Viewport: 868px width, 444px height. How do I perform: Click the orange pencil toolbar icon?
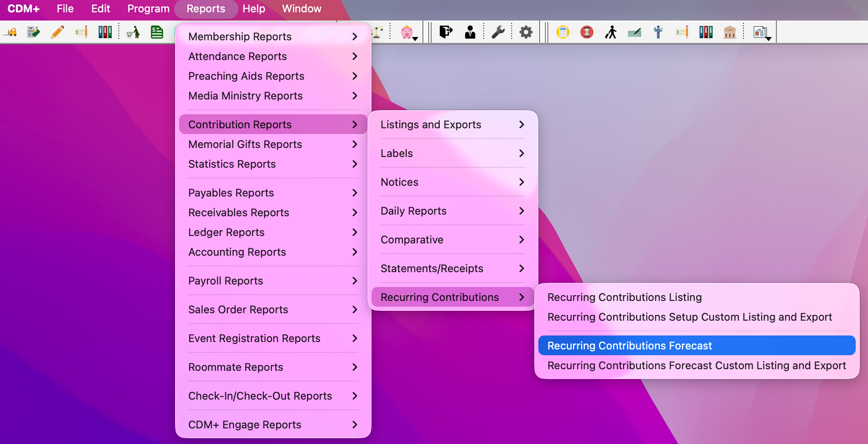(58, 32)
